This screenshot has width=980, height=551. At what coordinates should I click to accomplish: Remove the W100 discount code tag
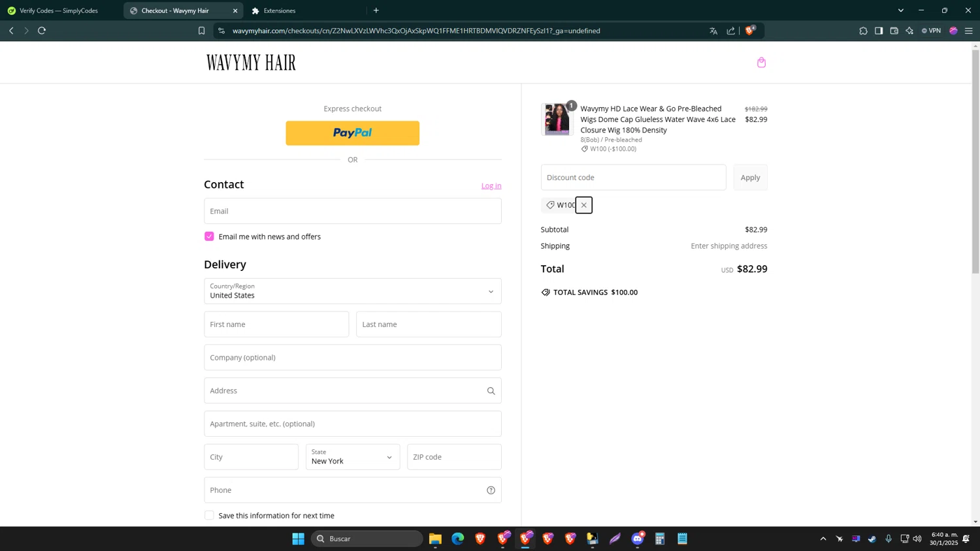coord(583,205)
